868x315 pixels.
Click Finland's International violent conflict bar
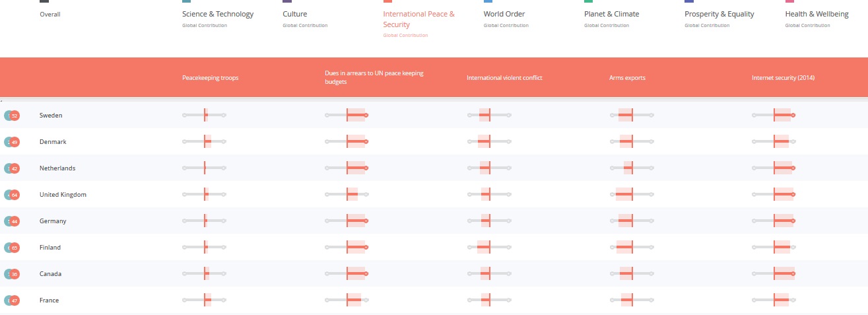[489, 248]
